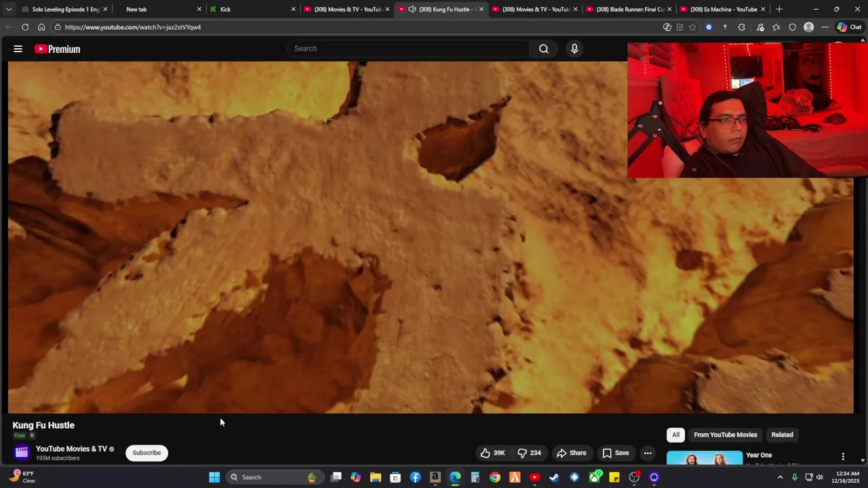
Task: Open Browser essentials shield icon
Action: (793, 27)
